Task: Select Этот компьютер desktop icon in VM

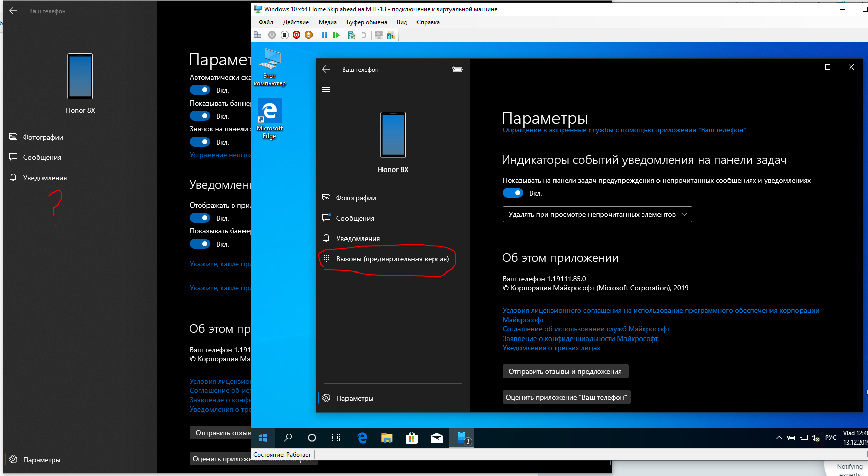Action: (270, 67)
